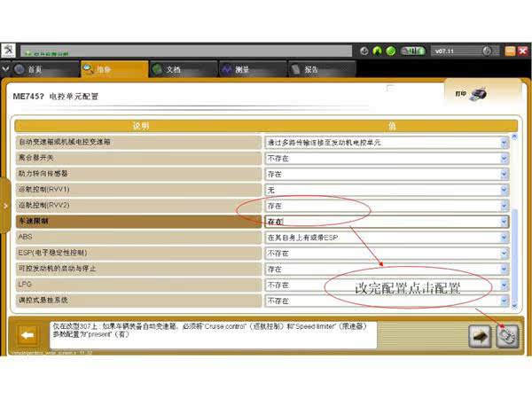Expand the left side panel handle
This screenshot has width=532, height=399.
point(5,206)
